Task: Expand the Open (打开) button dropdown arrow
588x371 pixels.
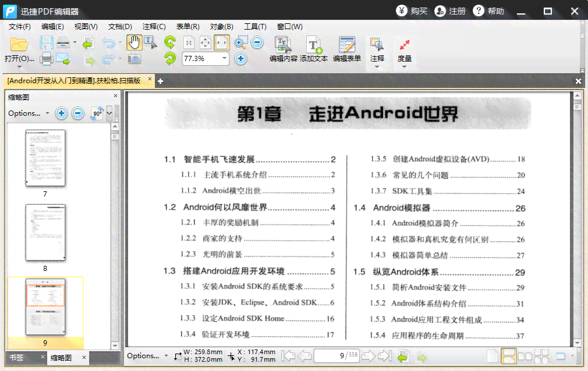Action: click(19, 67)
